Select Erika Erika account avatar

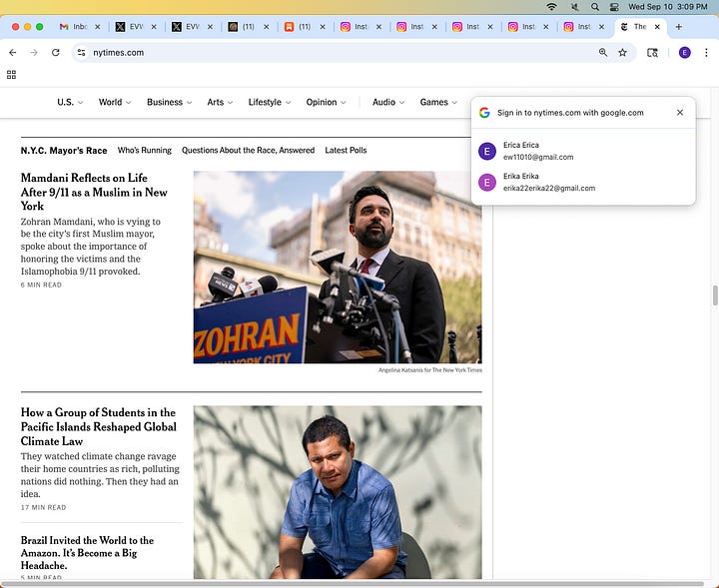click(487, 182)
